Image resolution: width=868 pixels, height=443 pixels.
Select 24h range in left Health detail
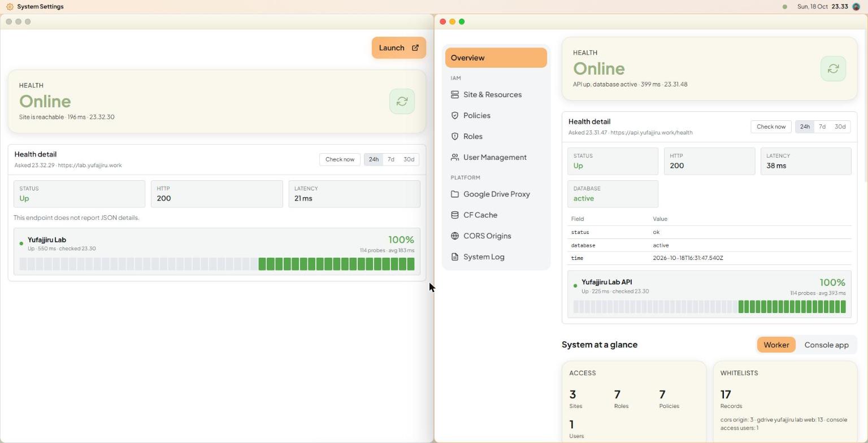coord(374,159)
